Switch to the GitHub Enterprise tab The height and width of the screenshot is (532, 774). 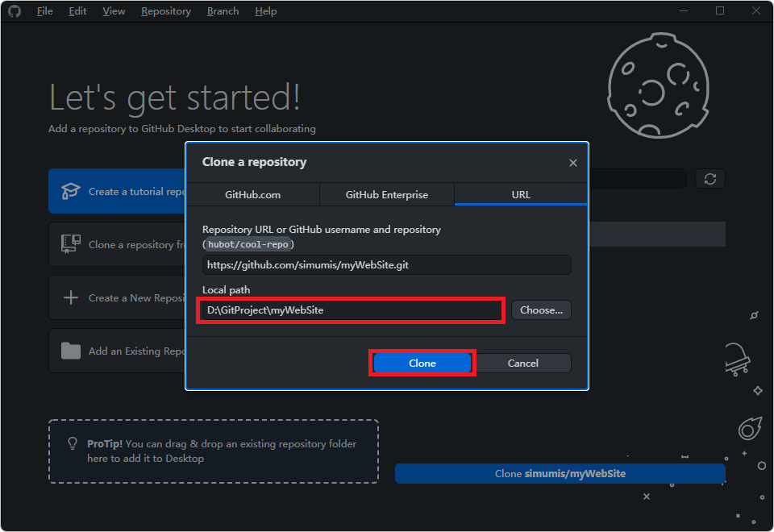click(x=387, y=195)
